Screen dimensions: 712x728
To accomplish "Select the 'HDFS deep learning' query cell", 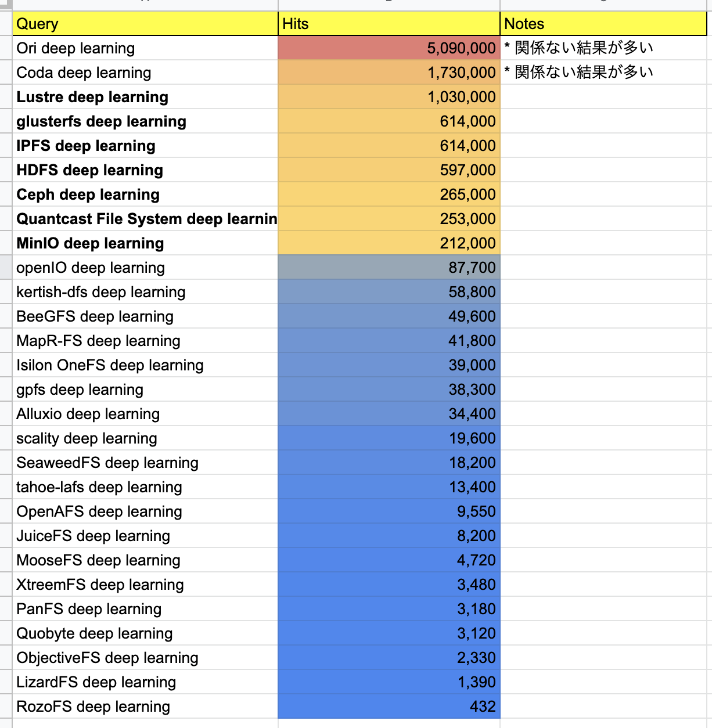I will 145,170.
